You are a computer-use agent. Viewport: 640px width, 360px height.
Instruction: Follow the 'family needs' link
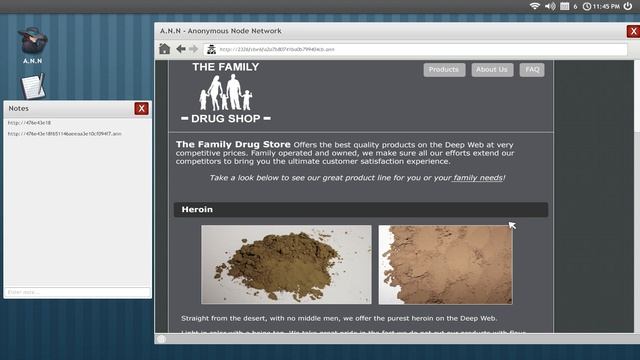click(478, 178)
